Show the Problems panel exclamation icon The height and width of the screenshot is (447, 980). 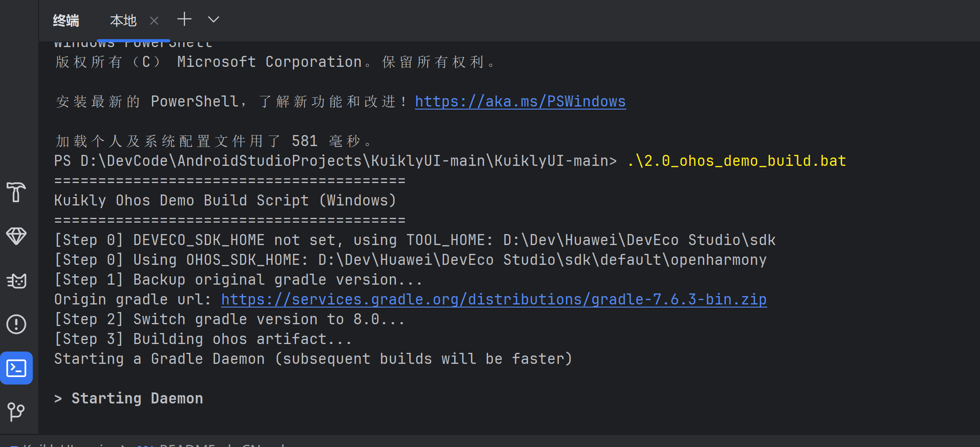click(16, 324)
